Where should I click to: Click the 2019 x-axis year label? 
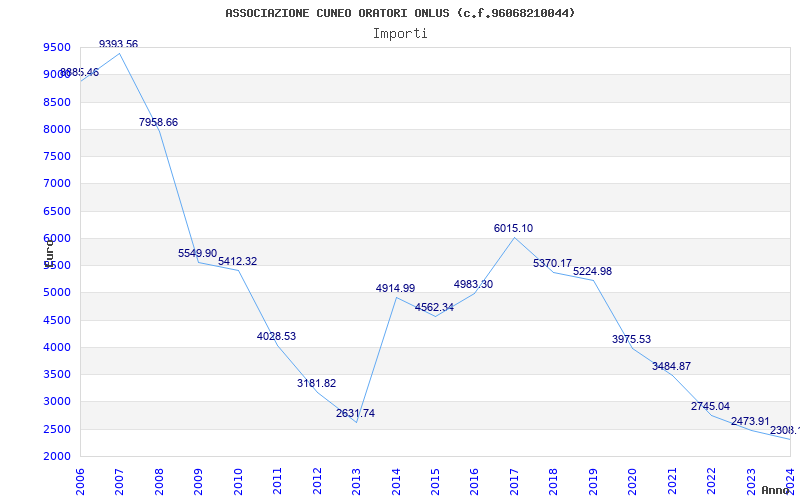593,481
